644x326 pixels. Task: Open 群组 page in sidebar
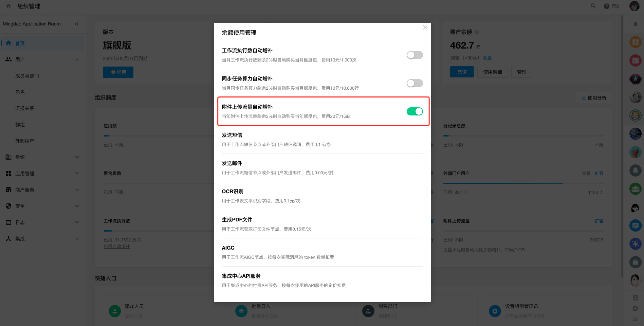20,125
